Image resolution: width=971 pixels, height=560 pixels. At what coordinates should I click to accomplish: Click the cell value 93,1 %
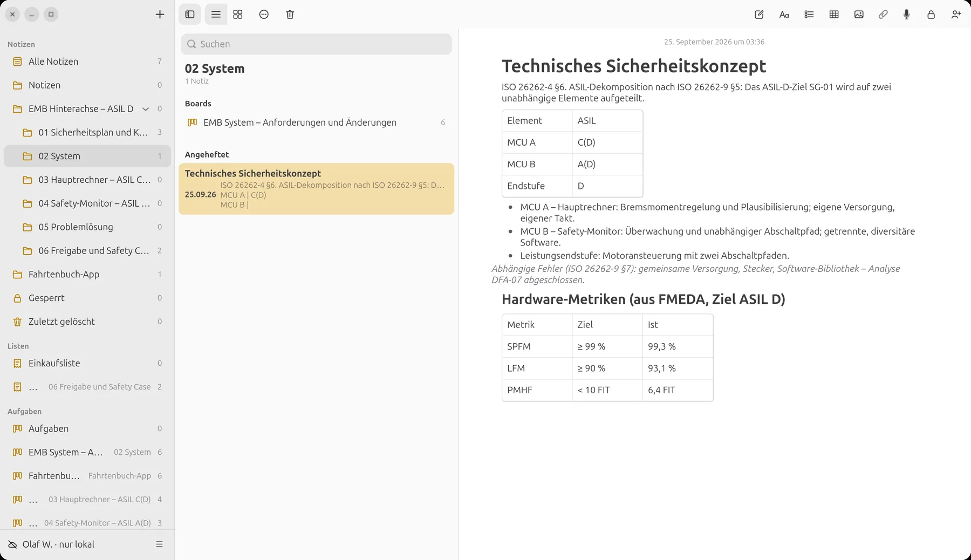[678, 368]
